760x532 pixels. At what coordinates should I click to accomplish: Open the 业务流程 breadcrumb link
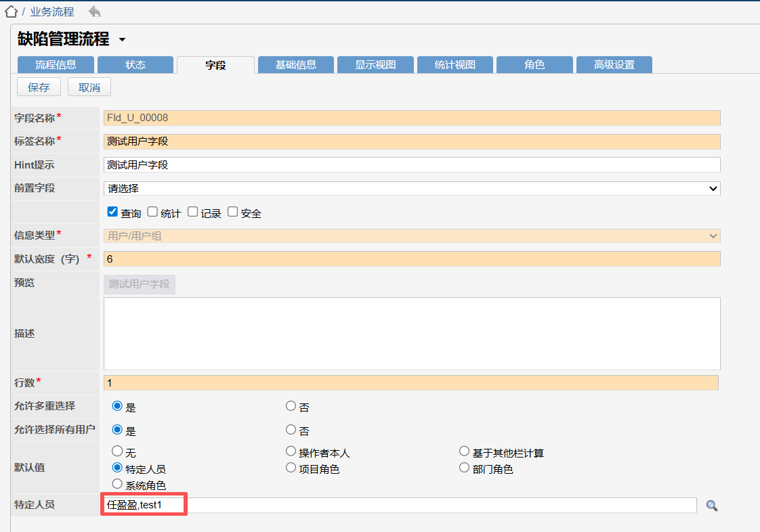coord(51,12)
